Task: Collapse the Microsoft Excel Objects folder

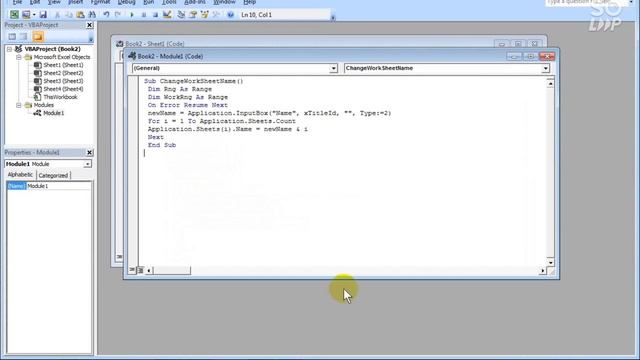Action: [19, 57]
